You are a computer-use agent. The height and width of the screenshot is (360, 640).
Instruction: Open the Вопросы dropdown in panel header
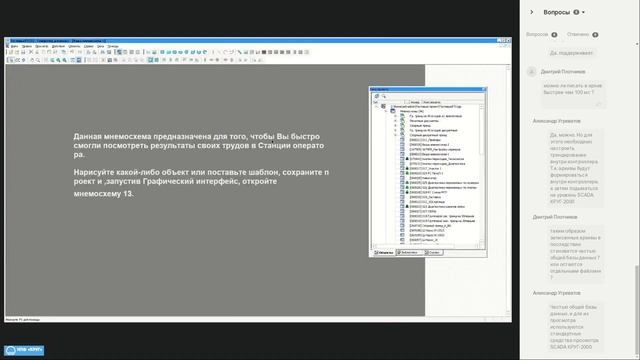point(564,12)
